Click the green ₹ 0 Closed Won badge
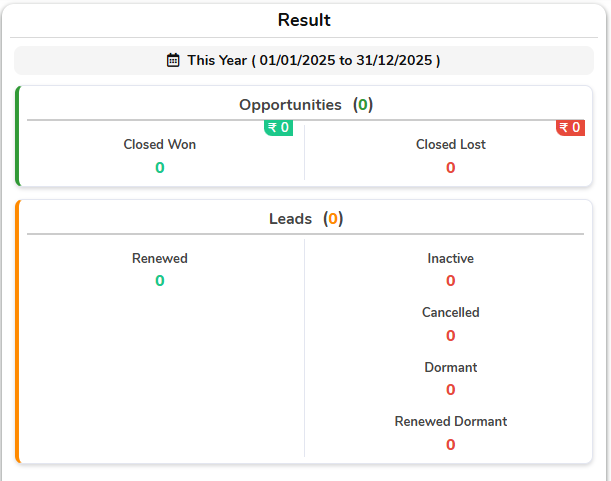The image size is (611, 481). coord(278,127)
